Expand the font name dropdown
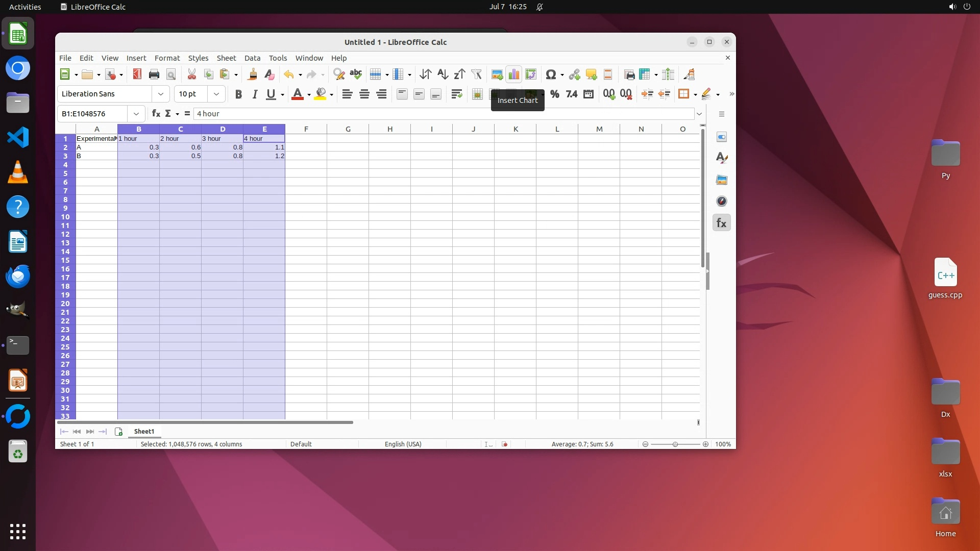This screenshot has width=980, height=551. [x=161, y=94]
